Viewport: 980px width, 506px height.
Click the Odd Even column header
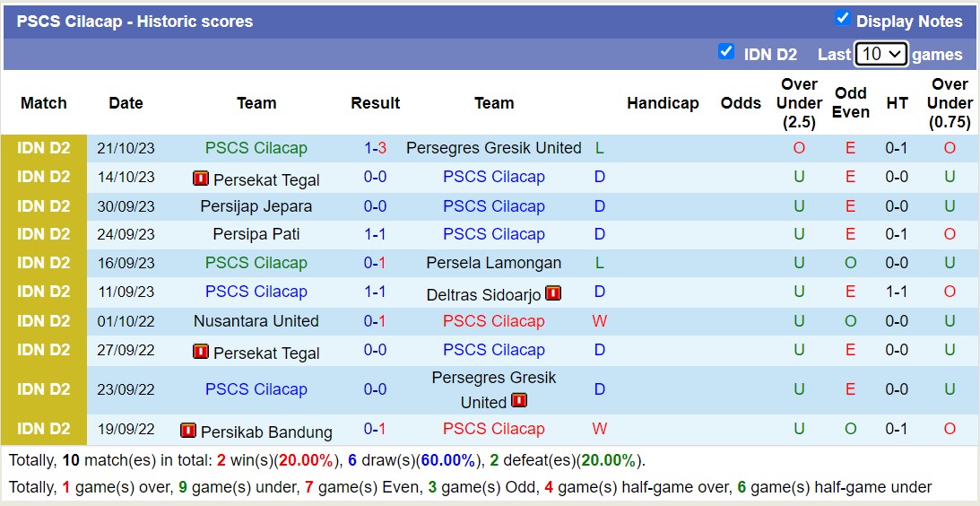click(x=851, y=103)
